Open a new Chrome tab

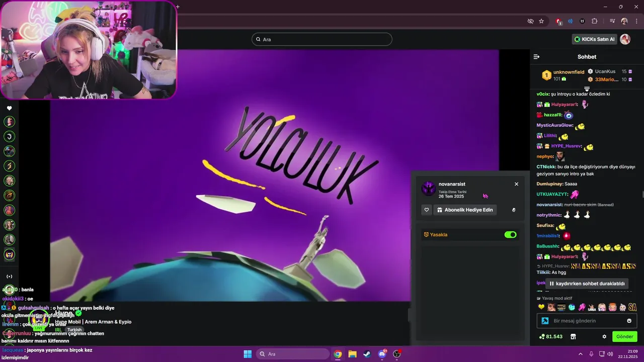click(x=178, y=7)
